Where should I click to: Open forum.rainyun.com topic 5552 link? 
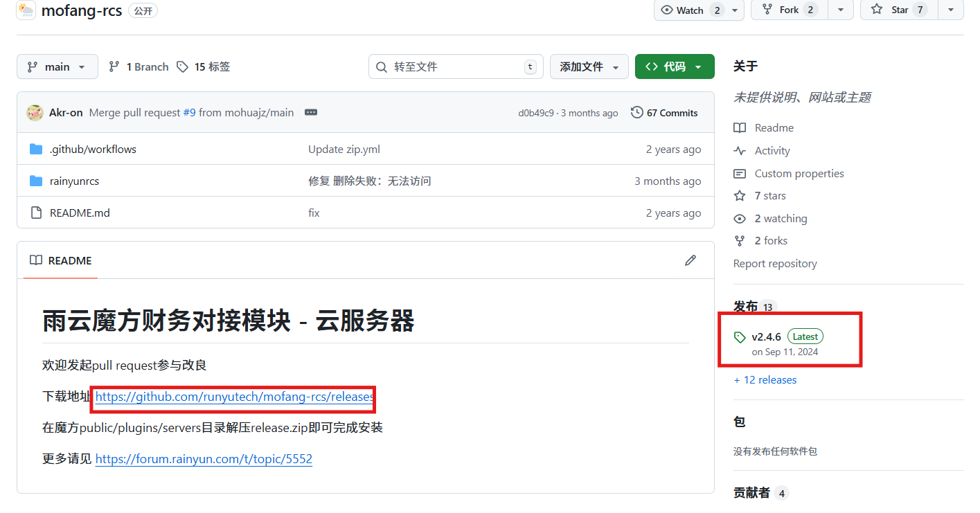(204, 458)
